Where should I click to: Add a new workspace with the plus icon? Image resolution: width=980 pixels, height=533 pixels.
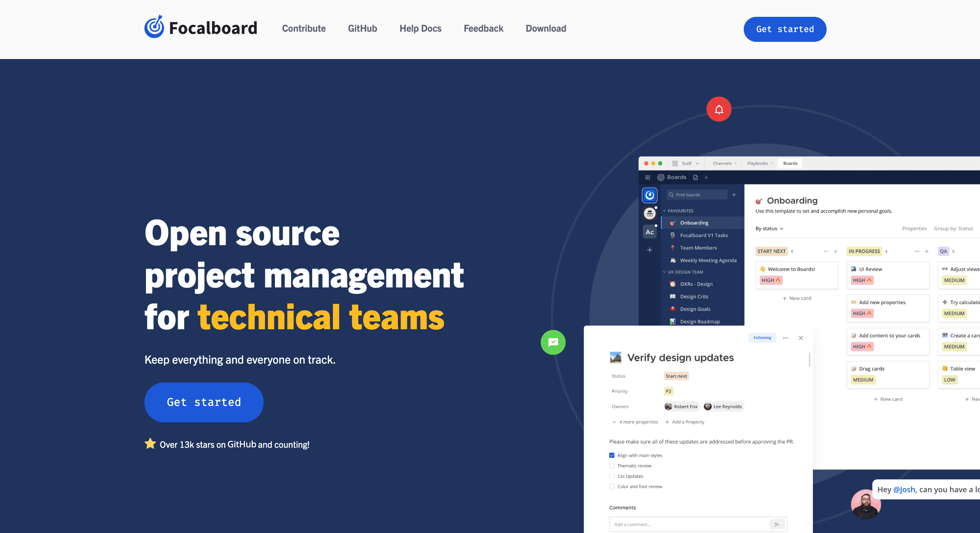[649, 250]
